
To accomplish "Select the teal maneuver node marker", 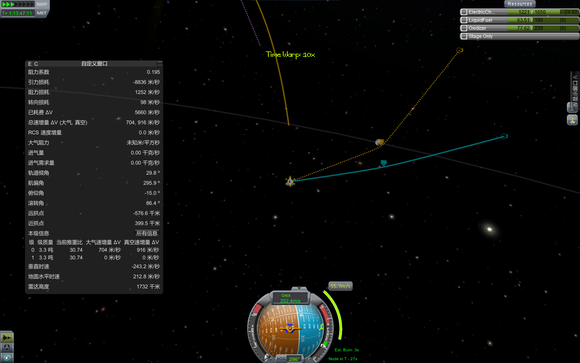I will tap(384, 163).
